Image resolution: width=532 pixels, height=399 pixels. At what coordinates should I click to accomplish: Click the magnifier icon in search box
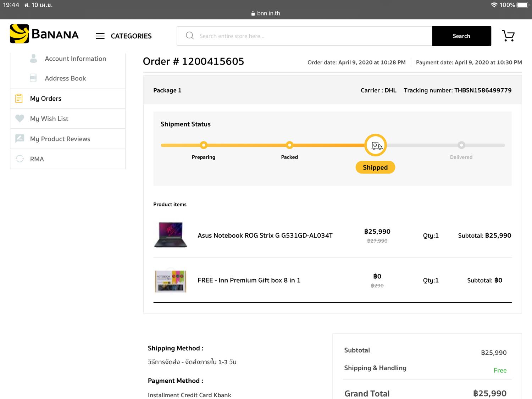click(190, 36)
